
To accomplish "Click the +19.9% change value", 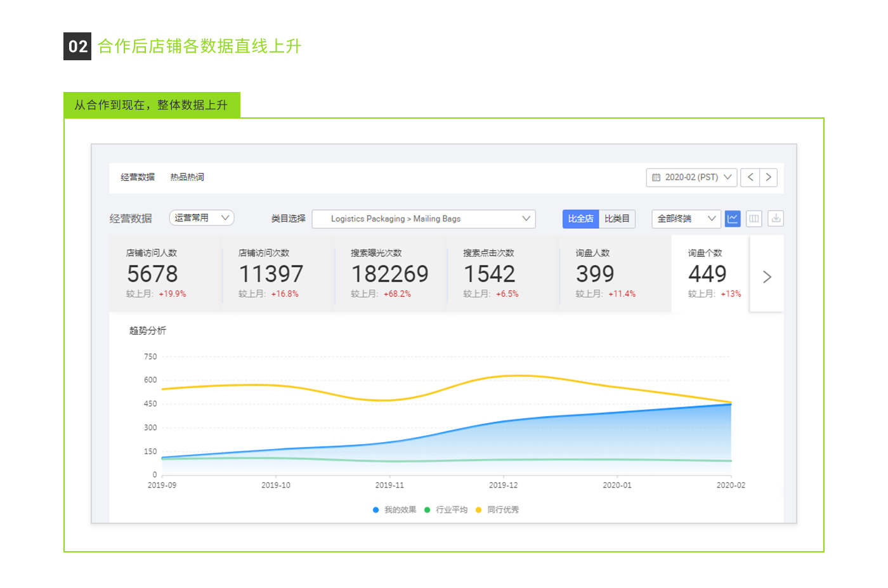I will coord(173,294).
